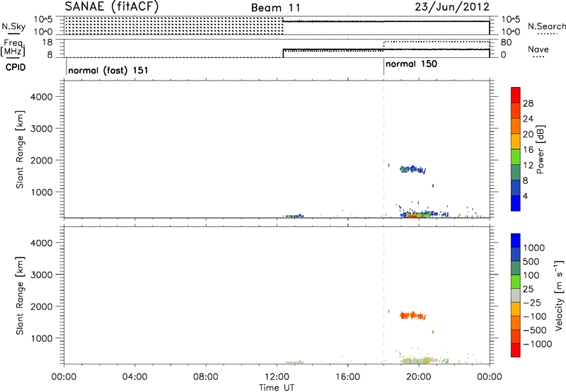Image resolution: width=566 pixels, height=392 pixels.
Task: Click the small blue echo near 12:00–13:00 in the power plot
Action: 294,216
